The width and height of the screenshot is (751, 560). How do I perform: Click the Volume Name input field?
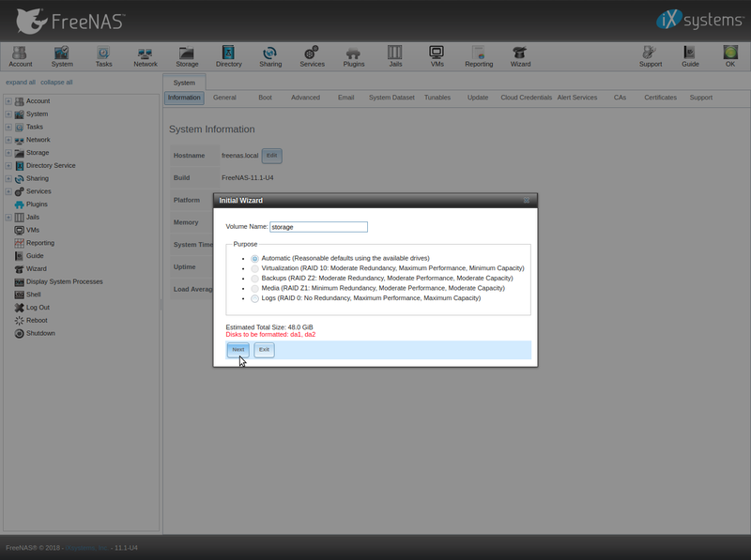(x=318, y=227)
